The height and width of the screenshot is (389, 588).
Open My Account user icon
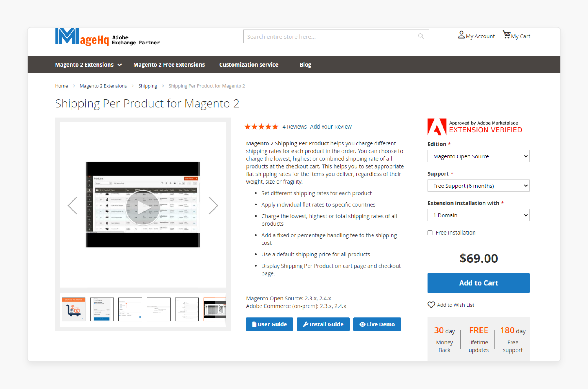461,35
